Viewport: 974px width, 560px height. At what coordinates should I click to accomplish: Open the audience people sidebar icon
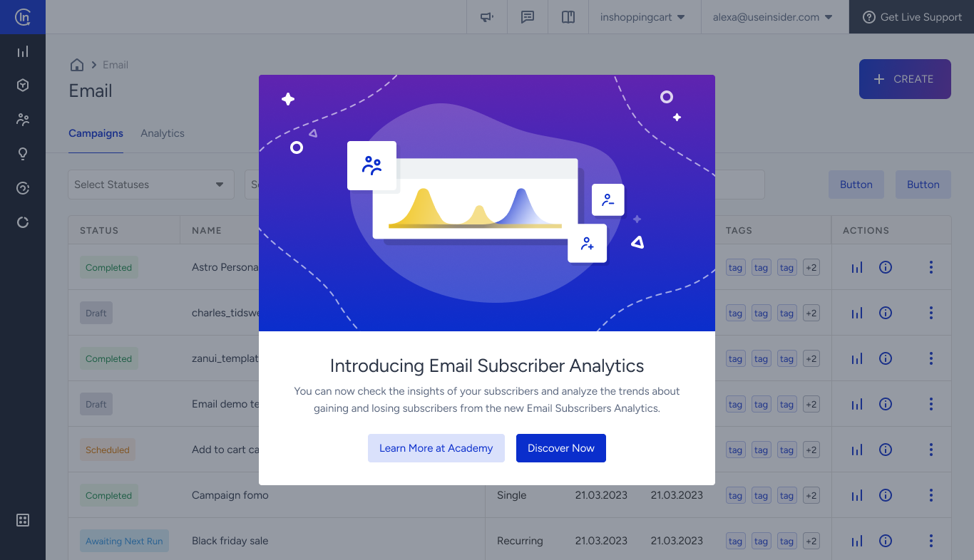(x=23, y=120)
